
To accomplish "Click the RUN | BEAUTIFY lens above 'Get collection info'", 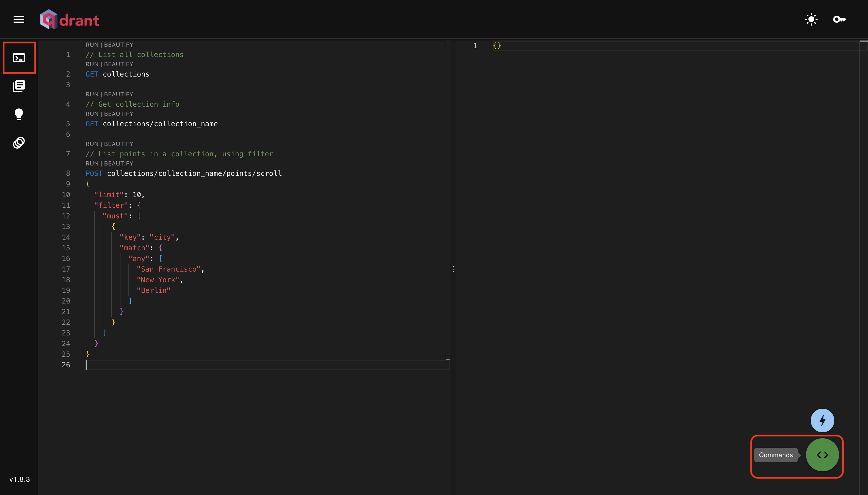I will tap(109, 94).
